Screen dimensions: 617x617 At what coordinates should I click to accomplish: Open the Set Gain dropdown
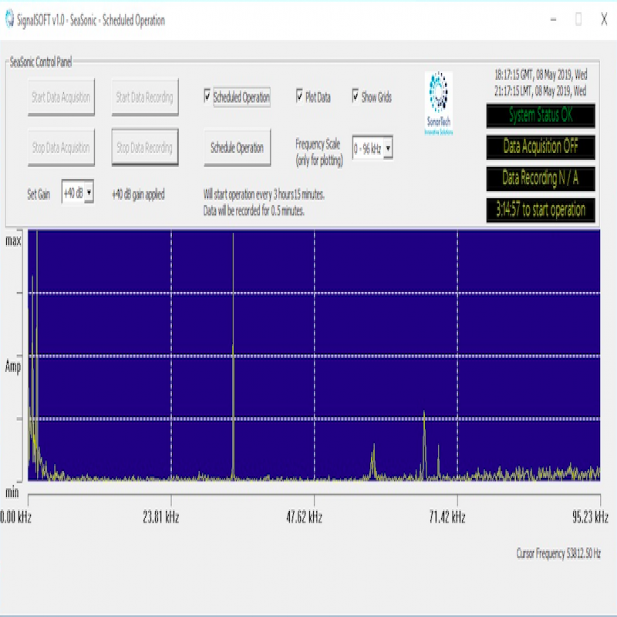(x=78, y=192)
